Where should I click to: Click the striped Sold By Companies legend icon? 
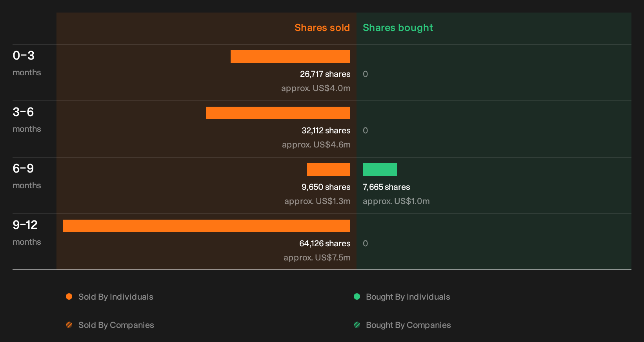click(x=69, y=325)
